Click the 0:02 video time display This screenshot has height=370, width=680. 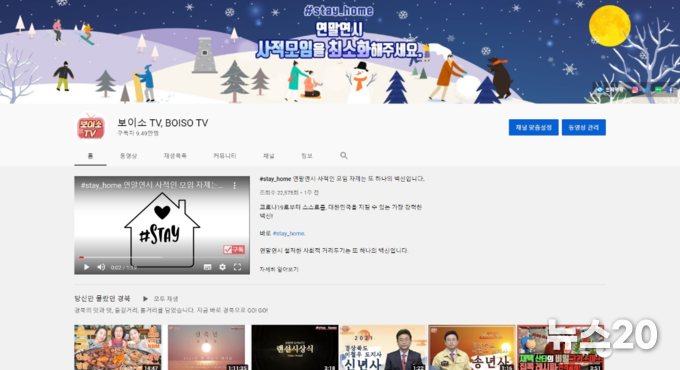(123, 267)
